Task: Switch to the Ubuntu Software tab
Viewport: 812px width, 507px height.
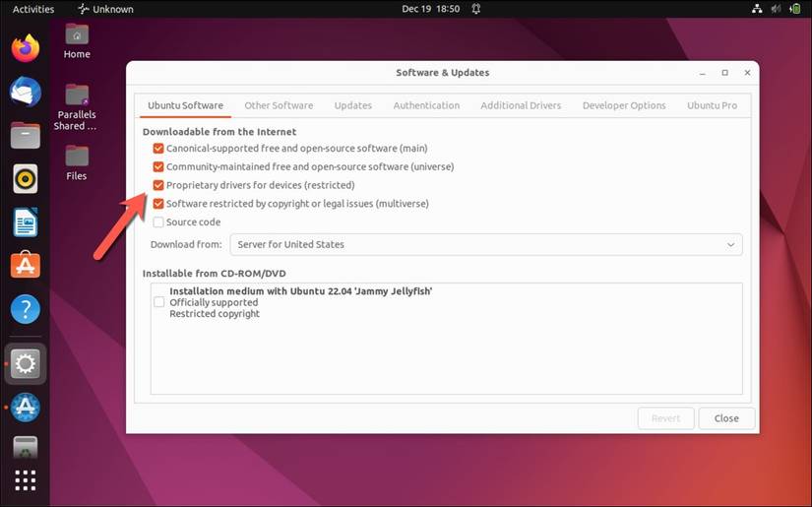Action: pyautogui.click(x=185, y=105)
